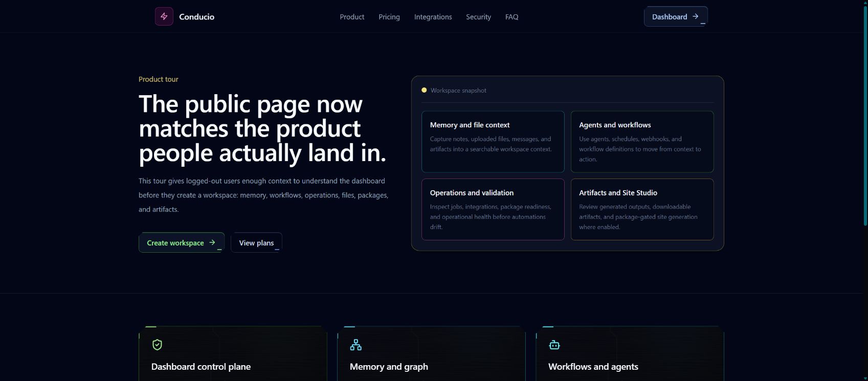Image resolution: width=868 pixels, height=381 pixels.
Task: Select the Memory and file context card
Action: tap(493, 142)
